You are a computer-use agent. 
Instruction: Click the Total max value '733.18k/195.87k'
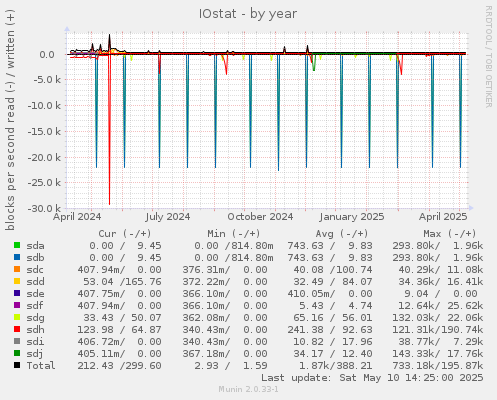tap(438, 366)
